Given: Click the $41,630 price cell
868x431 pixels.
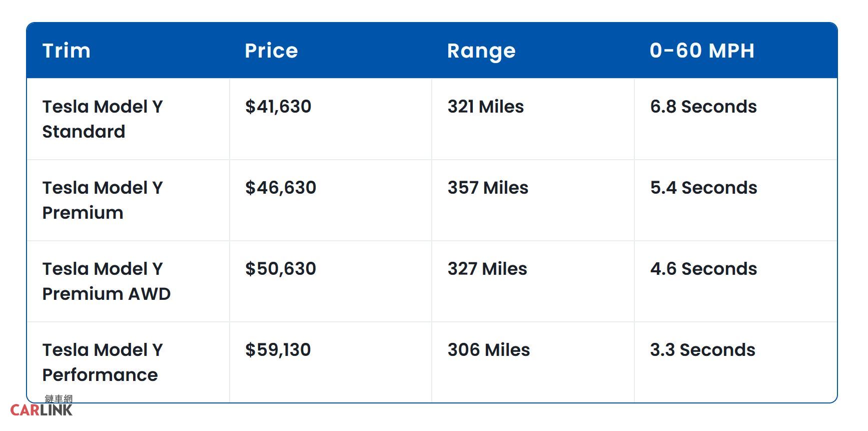Looking at the screenshot, I should (x=278, y=107).
